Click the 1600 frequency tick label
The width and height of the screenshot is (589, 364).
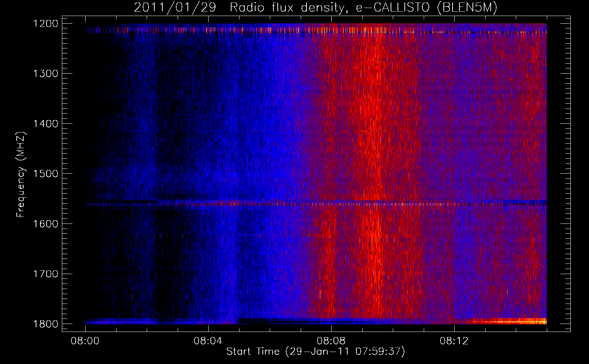coord(46,224)
